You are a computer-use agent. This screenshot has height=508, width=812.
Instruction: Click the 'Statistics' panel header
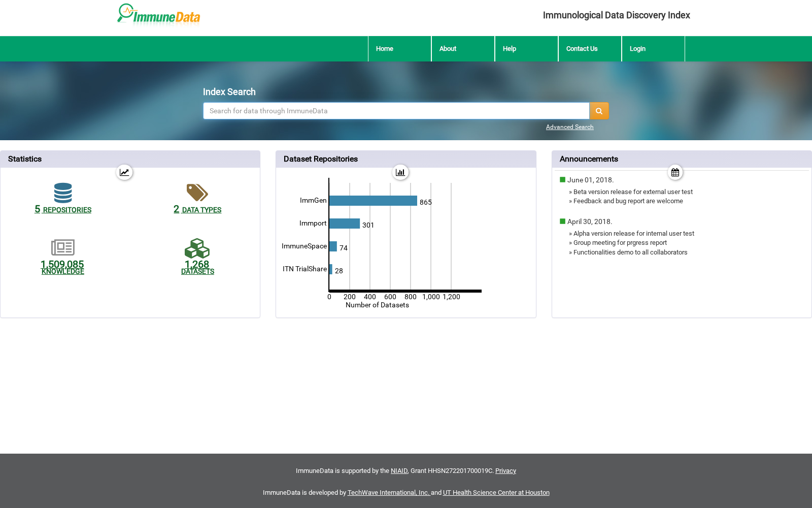(x=130, y=159)
